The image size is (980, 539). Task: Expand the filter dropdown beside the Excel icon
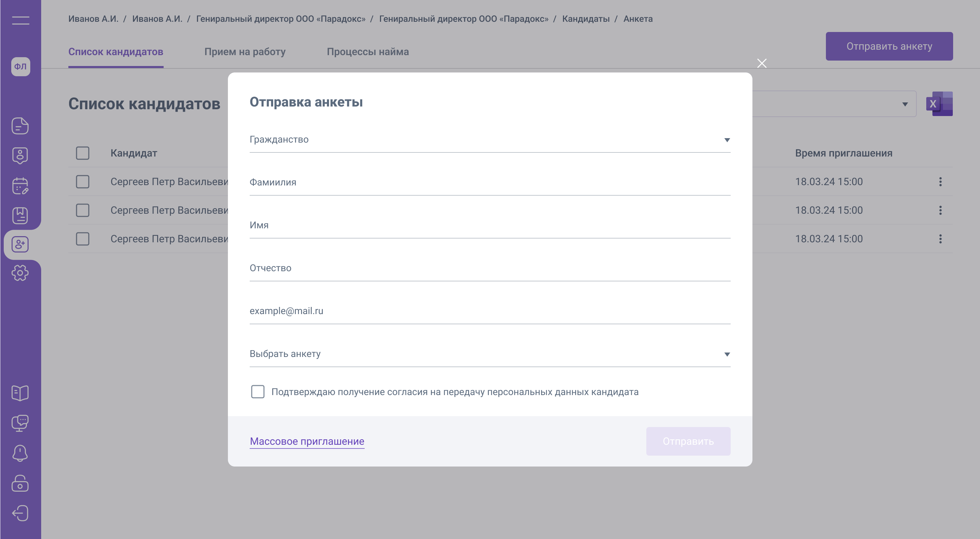pyautogui.click(x=905, y=104)
